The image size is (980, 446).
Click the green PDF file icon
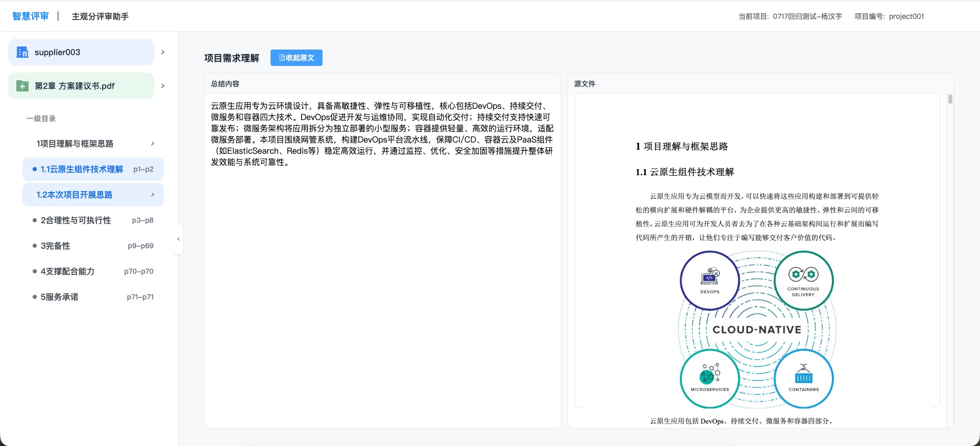click(x=22, y=86)
